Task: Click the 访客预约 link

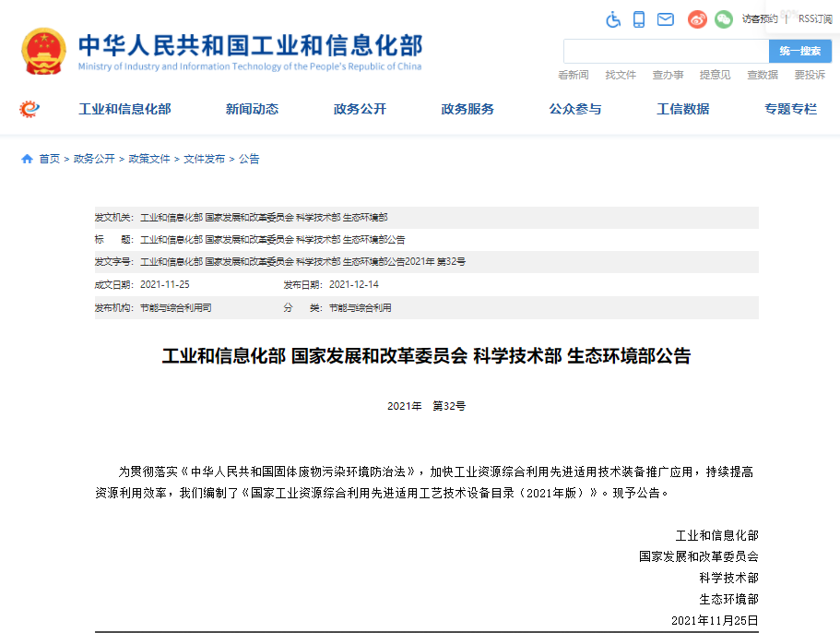Action: [760, 18]
